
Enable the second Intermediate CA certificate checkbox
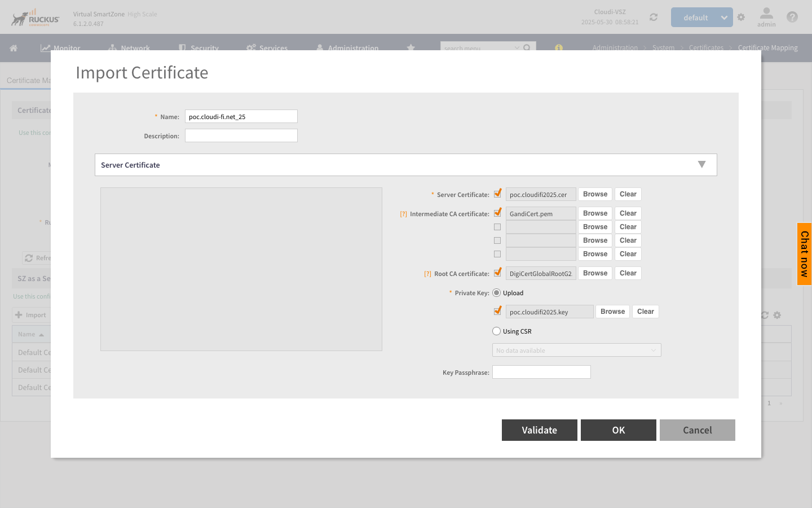(497, 226)
